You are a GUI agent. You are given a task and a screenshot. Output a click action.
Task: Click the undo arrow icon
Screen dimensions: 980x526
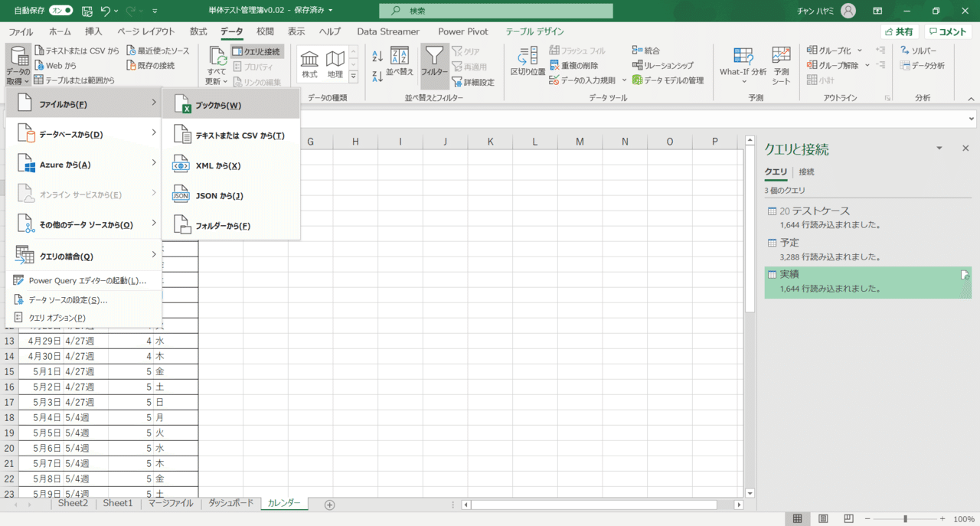(x=106, y=11)
